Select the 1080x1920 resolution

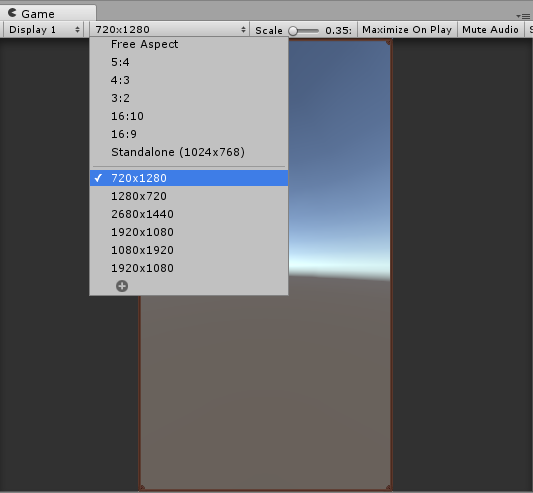(189, 250)
